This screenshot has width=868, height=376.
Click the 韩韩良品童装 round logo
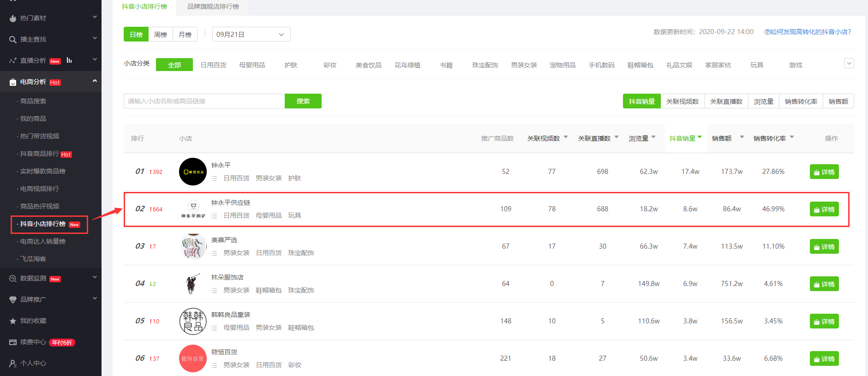pyautogui.click(x=193, y=321)
